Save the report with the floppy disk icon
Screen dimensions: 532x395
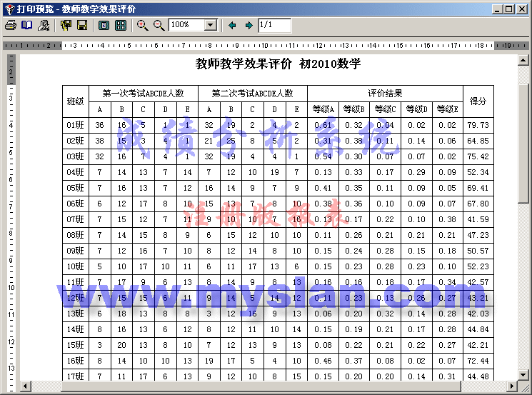point(82,25)
